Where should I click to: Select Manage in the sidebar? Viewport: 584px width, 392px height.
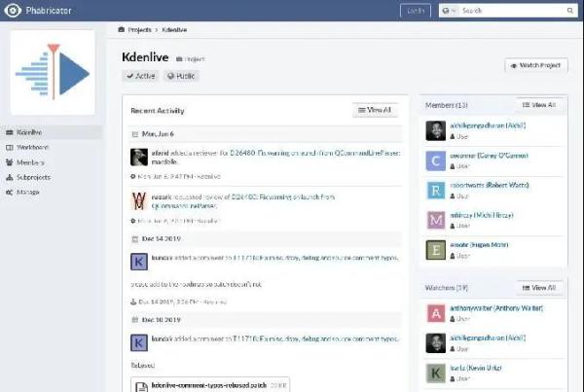click(27, 192)
